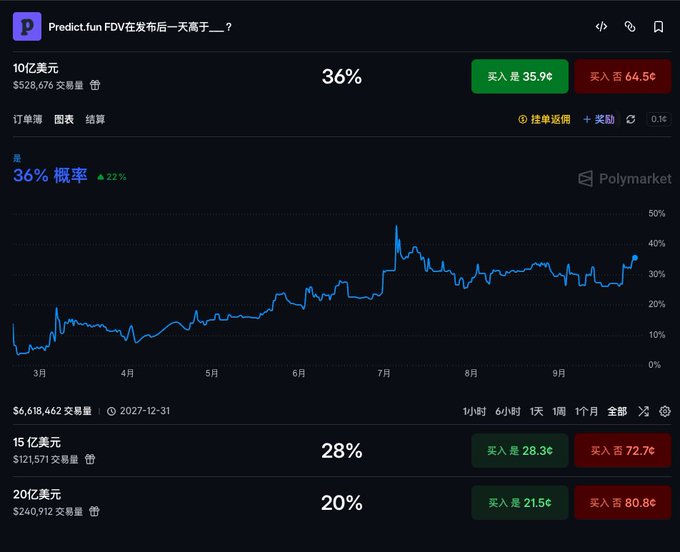Click the refresh icon in order book bar
680x552 pixels.
tap(631, 119)
